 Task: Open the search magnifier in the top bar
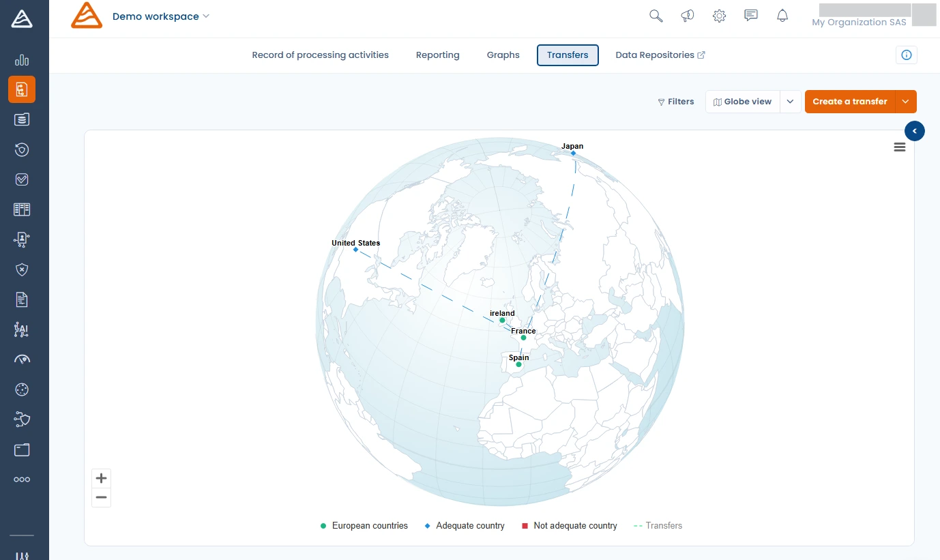click(656, 15)
